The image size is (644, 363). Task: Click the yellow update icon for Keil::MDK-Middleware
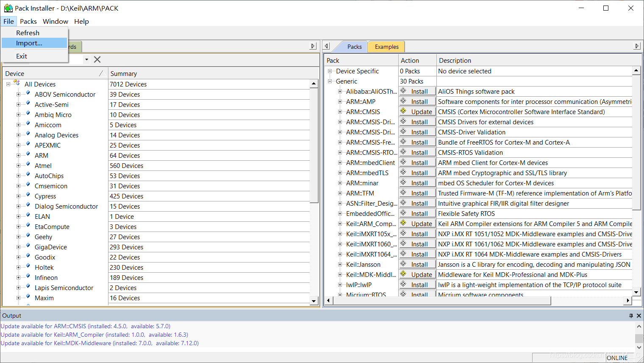tap(403, 274)
